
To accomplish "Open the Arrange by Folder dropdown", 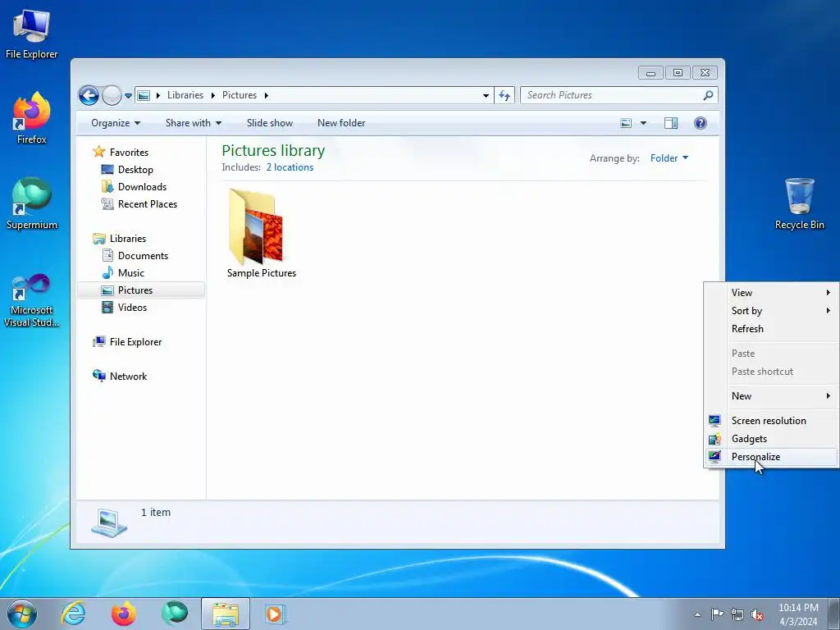I will coord(669,158).
